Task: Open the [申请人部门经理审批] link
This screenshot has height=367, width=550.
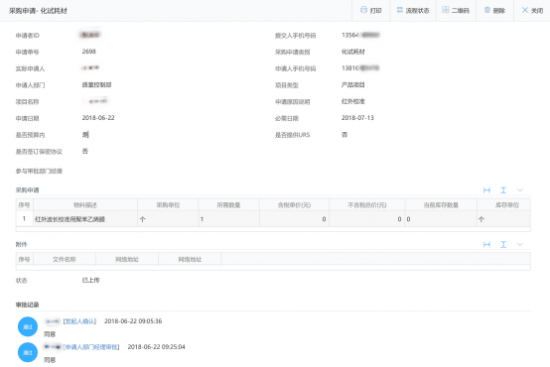Action: coord(91,347)
